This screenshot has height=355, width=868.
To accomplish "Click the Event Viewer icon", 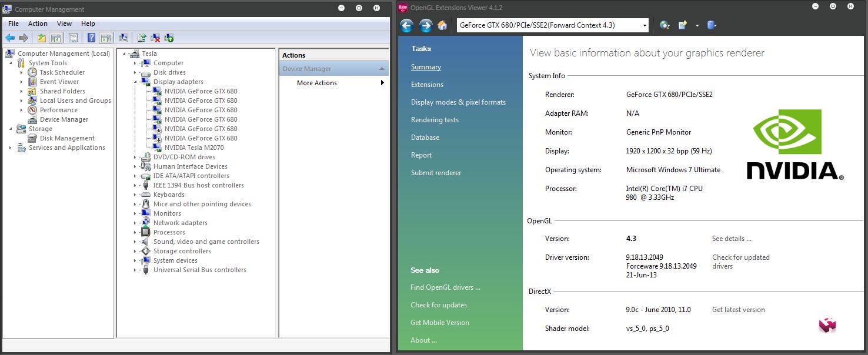I will click(x=32, y=82).
